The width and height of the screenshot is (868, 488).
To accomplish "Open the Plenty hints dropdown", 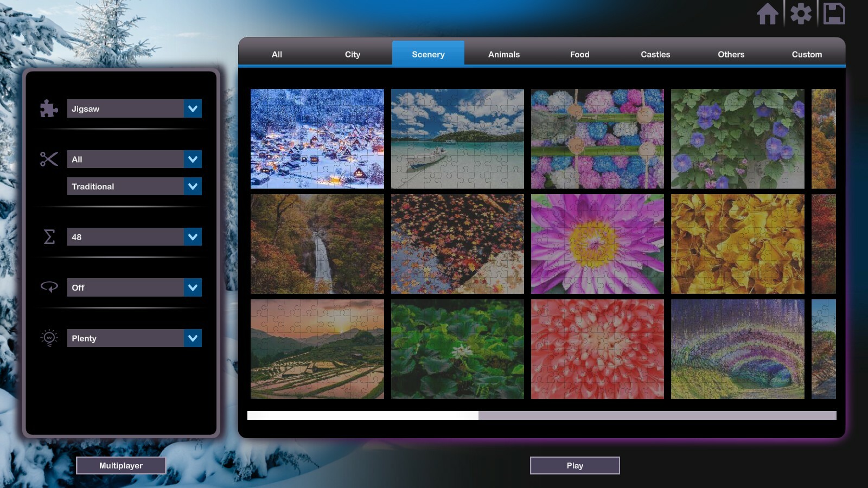I will pyautogui.click(x=134, y=338).
